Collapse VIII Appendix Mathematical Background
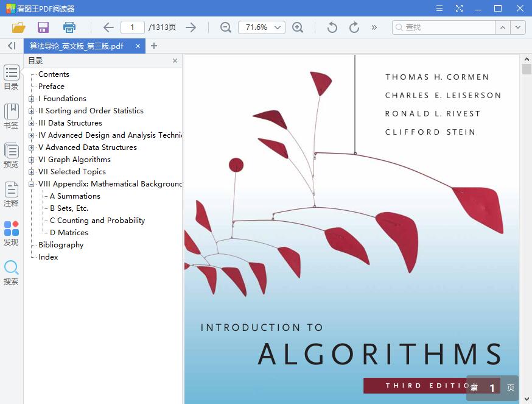The width and height of the screenshot is (532, 404). tap(31, 184)
